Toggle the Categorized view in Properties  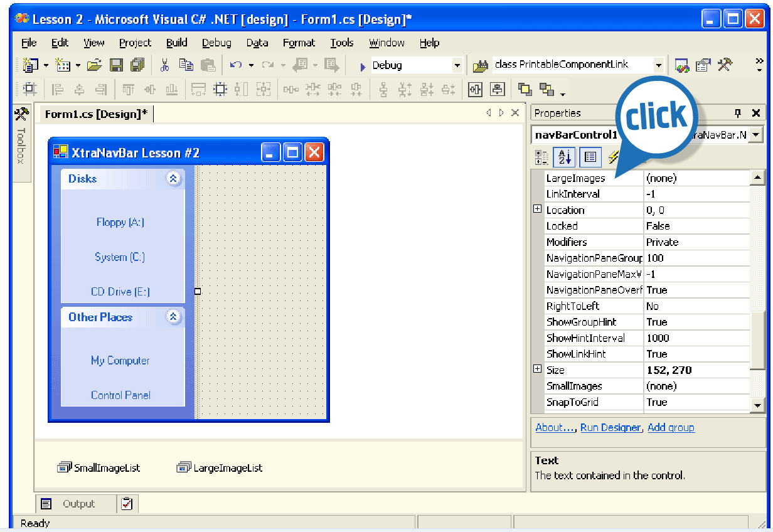541,157
